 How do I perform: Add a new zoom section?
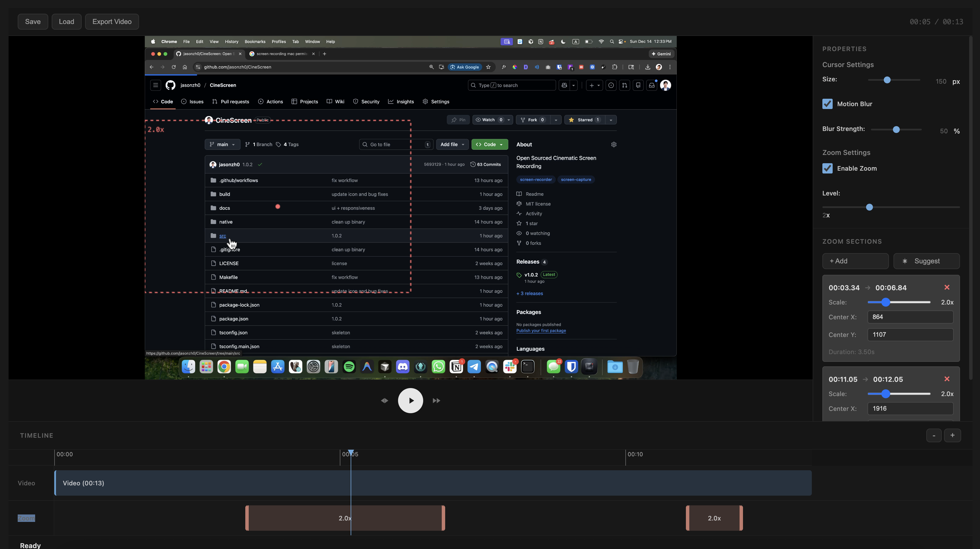[x=855, y=261]
